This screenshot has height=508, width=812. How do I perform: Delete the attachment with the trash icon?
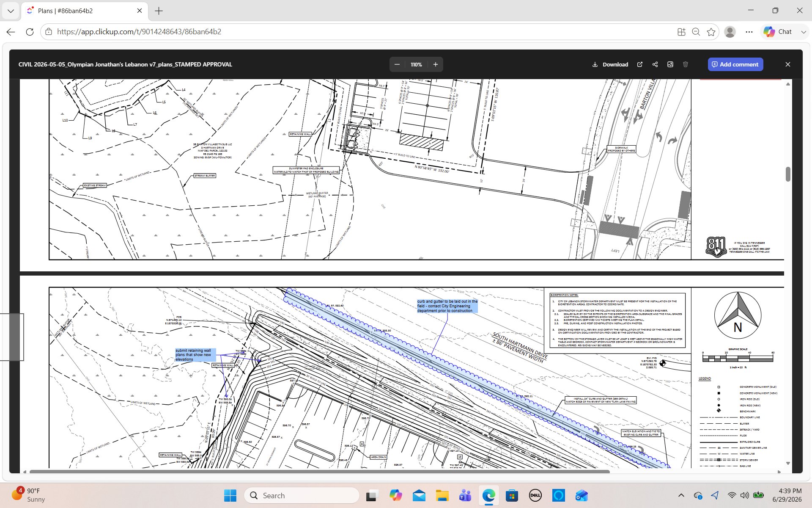click(x=686, y=64)
